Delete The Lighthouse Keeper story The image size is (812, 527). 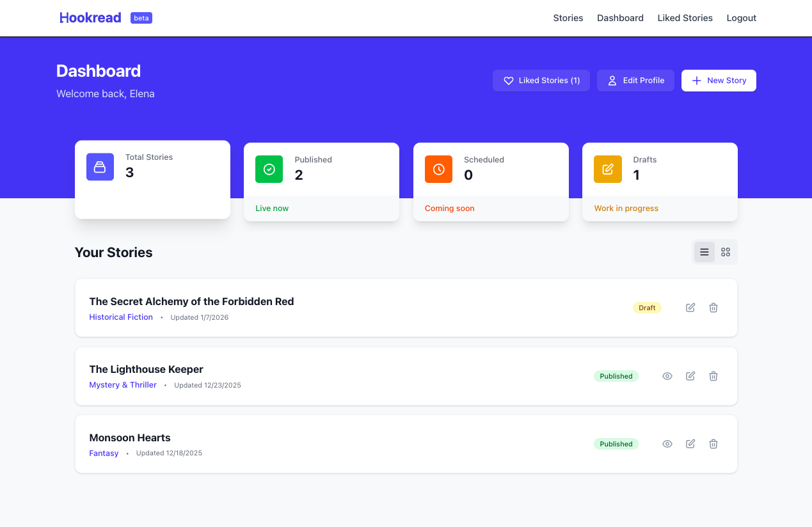pyautogui.click(x=713, y=376)
